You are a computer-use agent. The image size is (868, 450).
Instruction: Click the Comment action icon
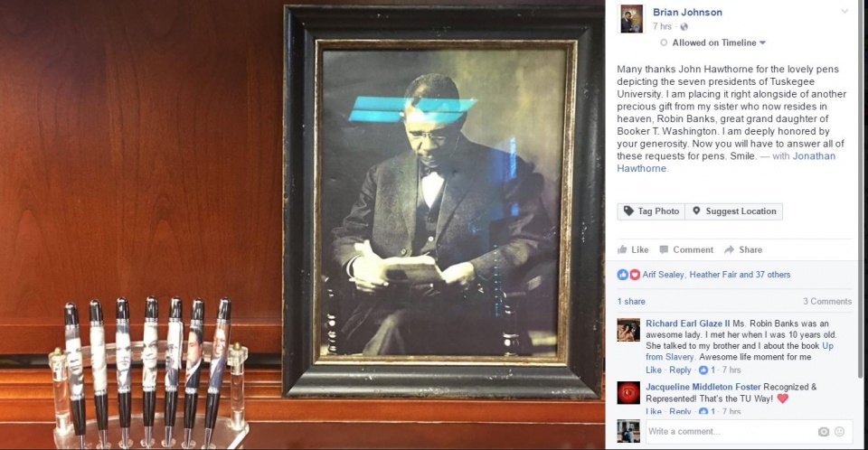point(664,249)
